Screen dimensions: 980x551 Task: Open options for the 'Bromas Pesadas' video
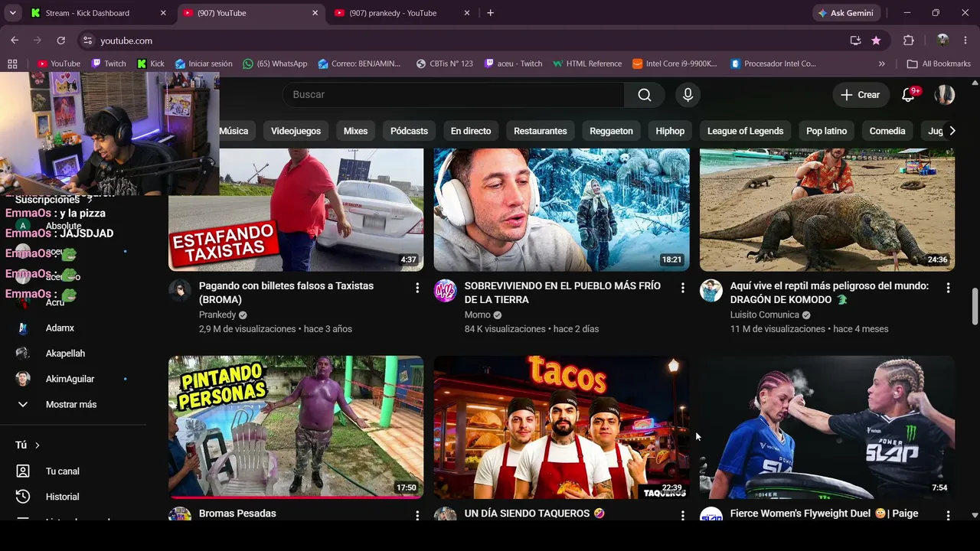tap(417, 516)
